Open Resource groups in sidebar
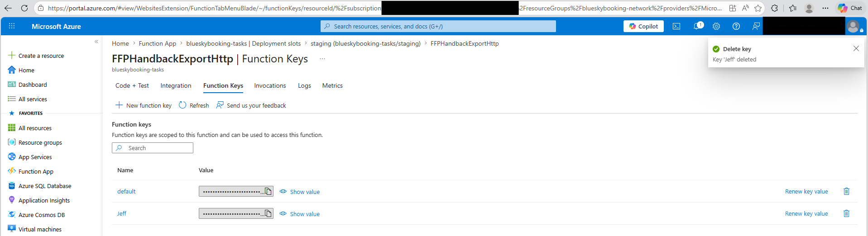 pyautogui.click(x=35, y=142)
